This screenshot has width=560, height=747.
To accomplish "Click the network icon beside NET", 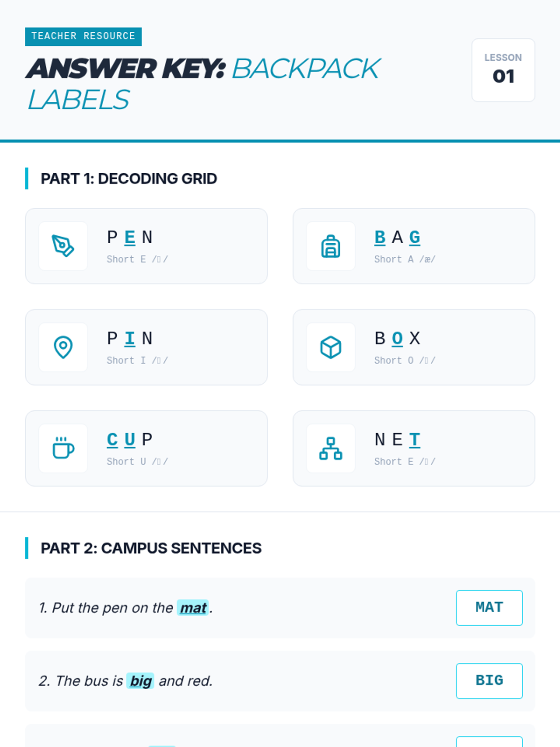I will (330, 448).
